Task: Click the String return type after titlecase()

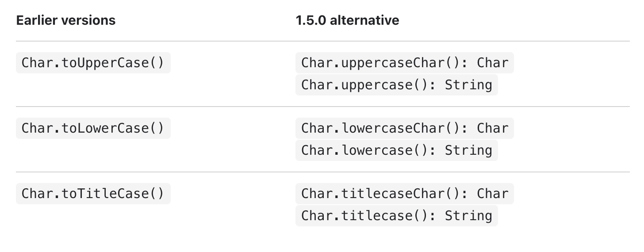Action: tap(468, 216)
